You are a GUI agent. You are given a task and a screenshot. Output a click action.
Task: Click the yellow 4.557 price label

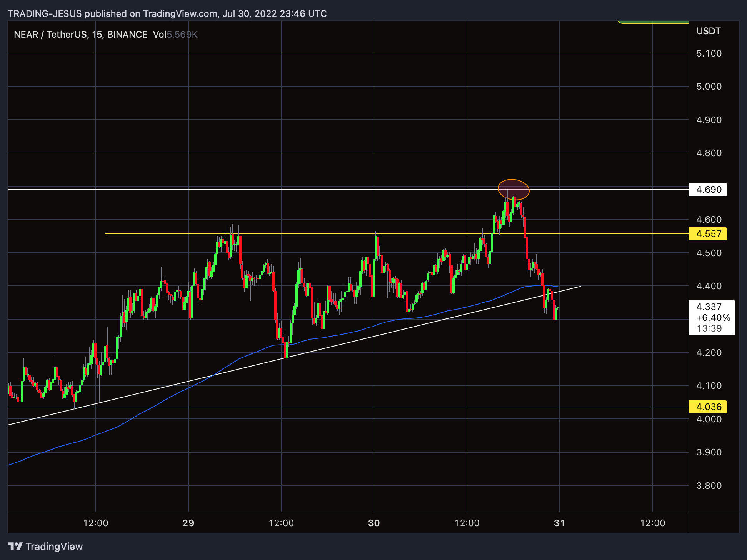tap(708, 234)
